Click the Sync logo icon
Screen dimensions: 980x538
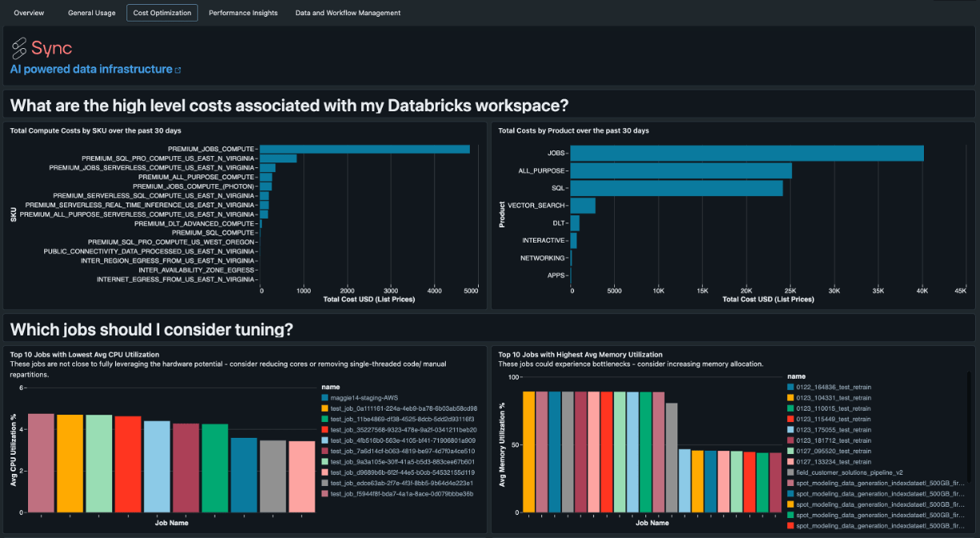pyautogui.click(x=19, y=48)
